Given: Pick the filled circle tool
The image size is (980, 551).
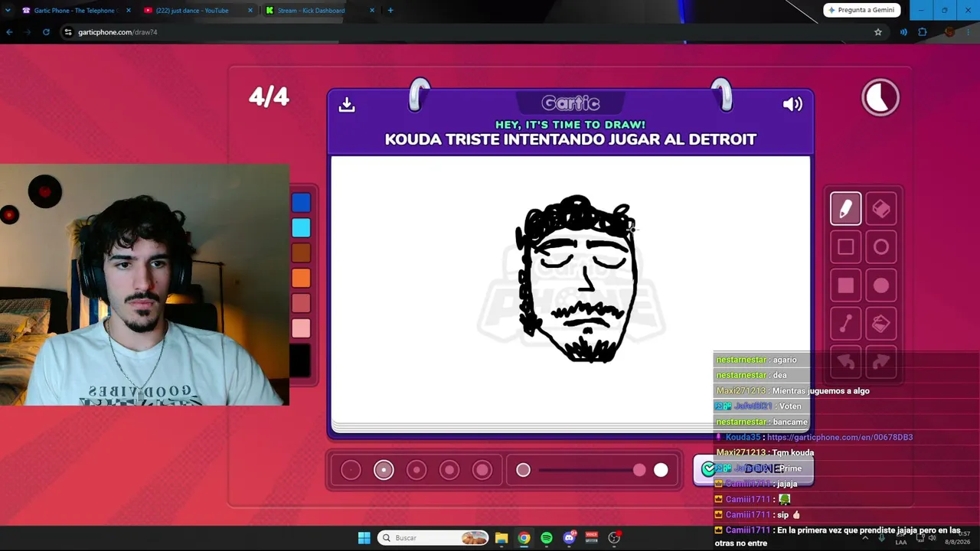Looking at the screenshot, I should (x=881, y=285).
